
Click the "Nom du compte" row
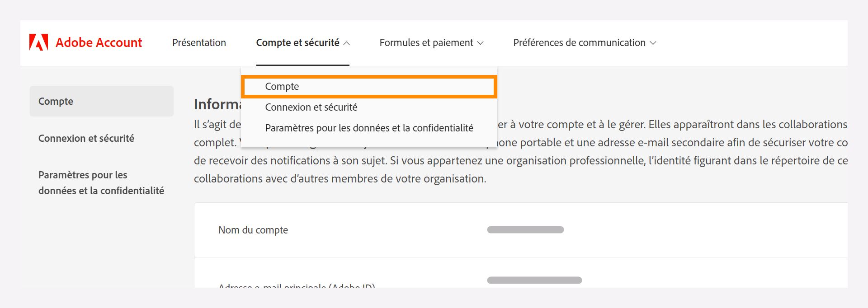click(x=253, y=230)
